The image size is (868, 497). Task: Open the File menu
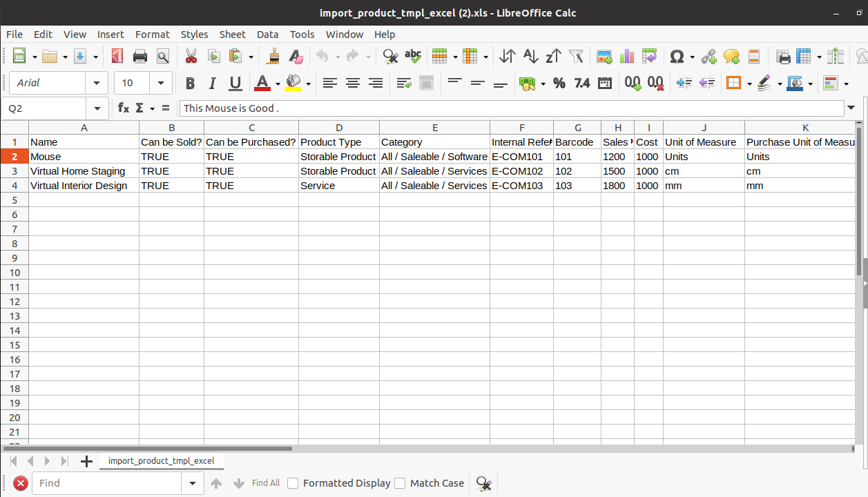[15, 35]
